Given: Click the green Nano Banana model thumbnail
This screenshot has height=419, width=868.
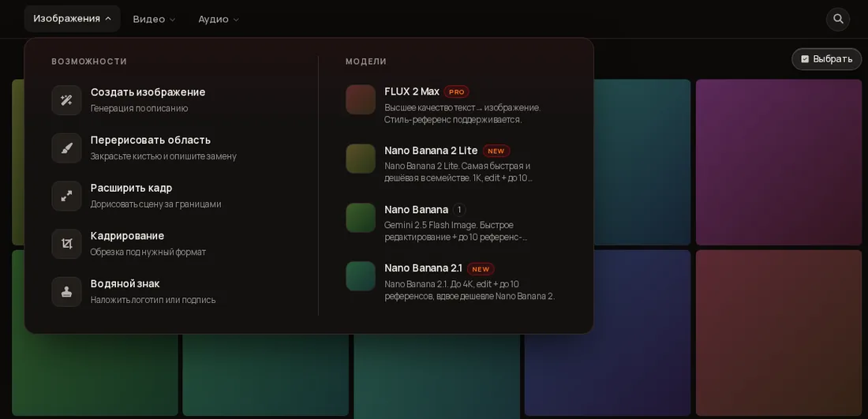Looking at the screenshot, I should (361, 218).
